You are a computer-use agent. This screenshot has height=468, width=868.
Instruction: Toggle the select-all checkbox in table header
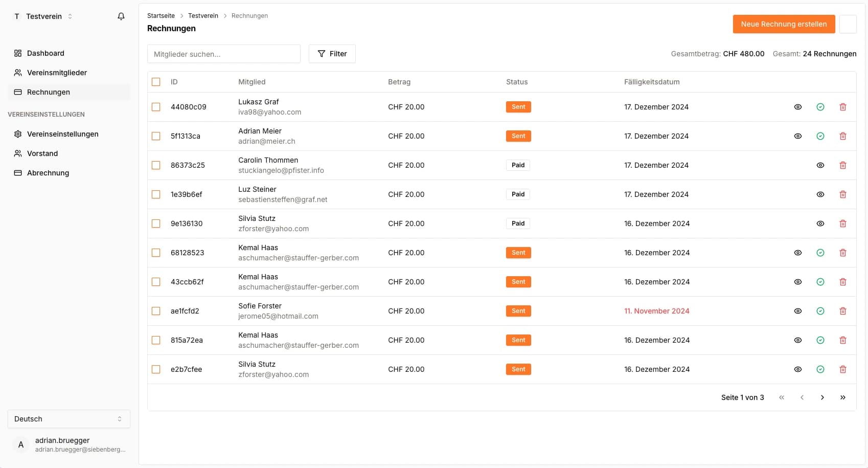tap(156, 82)
